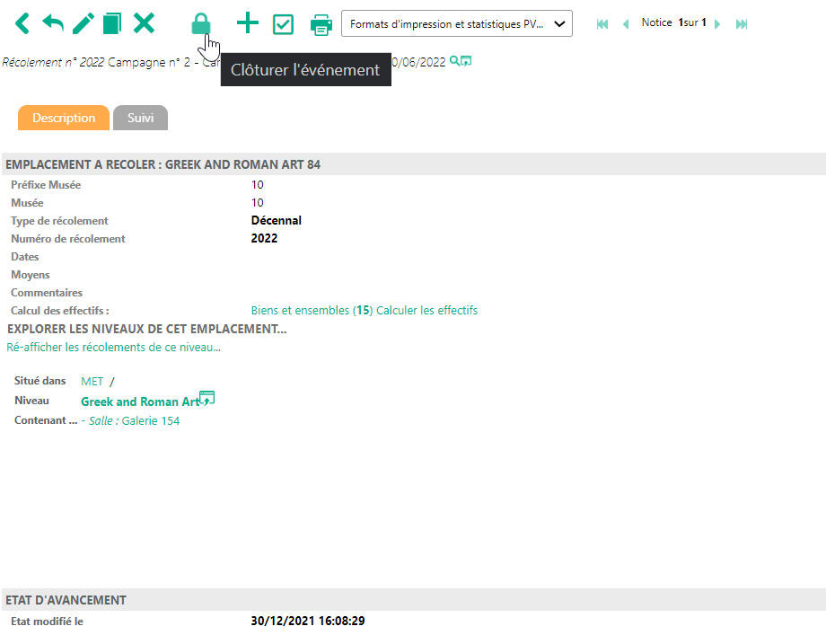Go to the next notice arrow
The width and height of the screenshot is (826, 644).
tap(717, 23)
